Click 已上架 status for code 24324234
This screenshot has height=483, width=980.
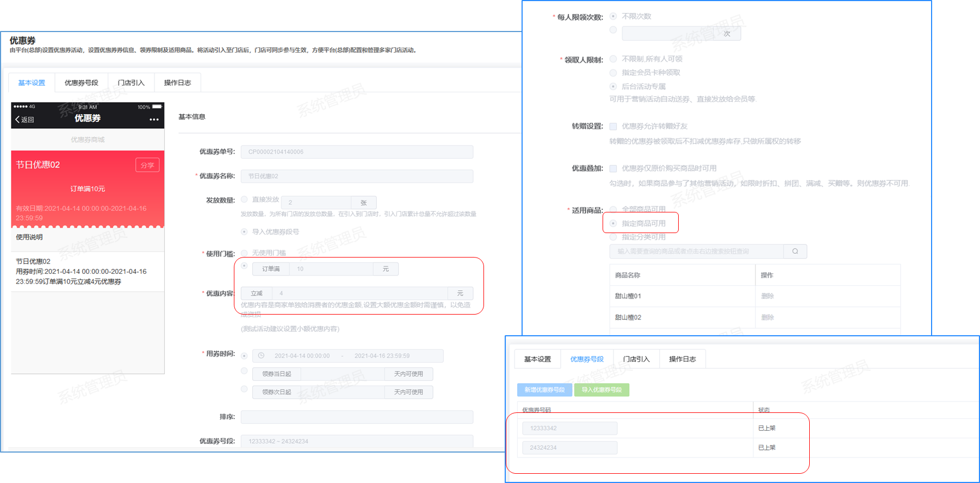[x=767, y=448]
